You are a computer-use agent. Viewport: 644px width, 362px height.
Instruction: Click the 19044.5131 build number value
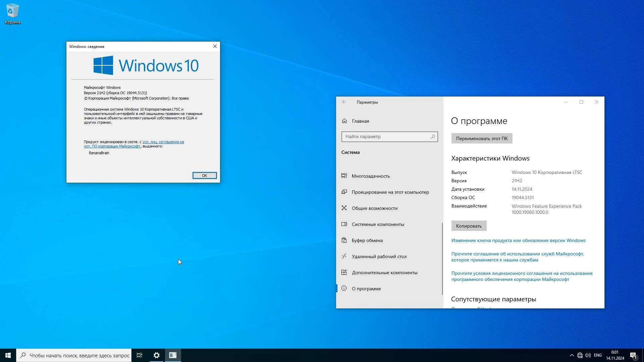pos(523,197)
